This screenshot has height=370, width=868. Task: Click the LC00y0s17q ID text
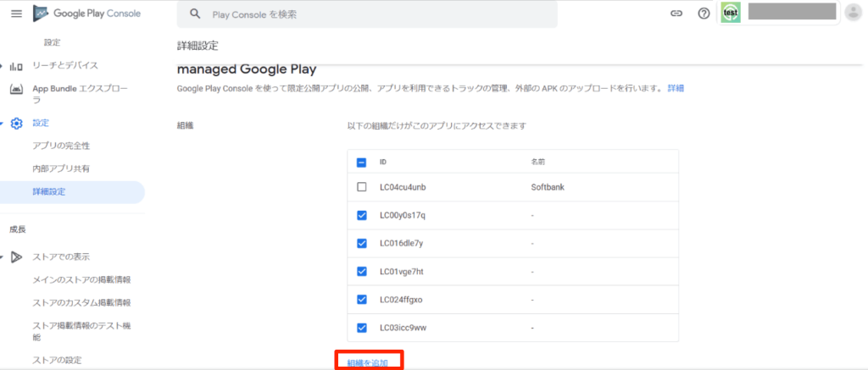[403, 215]
